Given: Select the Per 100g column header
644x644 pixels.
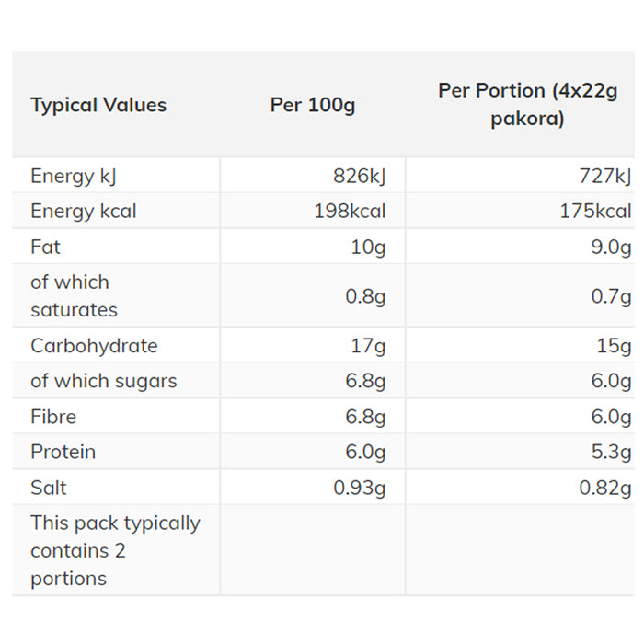Looking at the screenshot, I should pyautogui.click(x=312, y=105).
